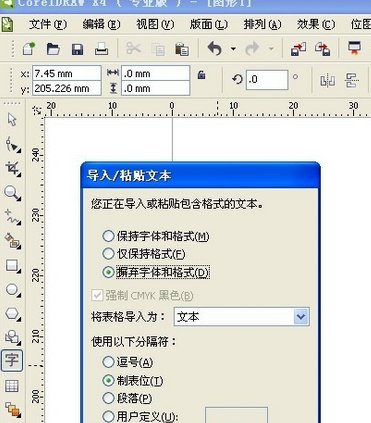Open the 版面(L) menu

[x=209, y=25]
